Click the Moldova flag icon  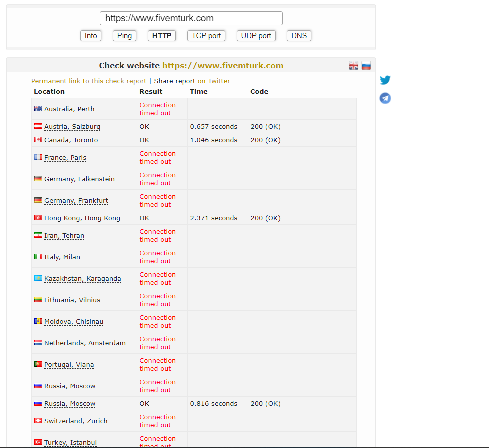(x=38, y=321)
